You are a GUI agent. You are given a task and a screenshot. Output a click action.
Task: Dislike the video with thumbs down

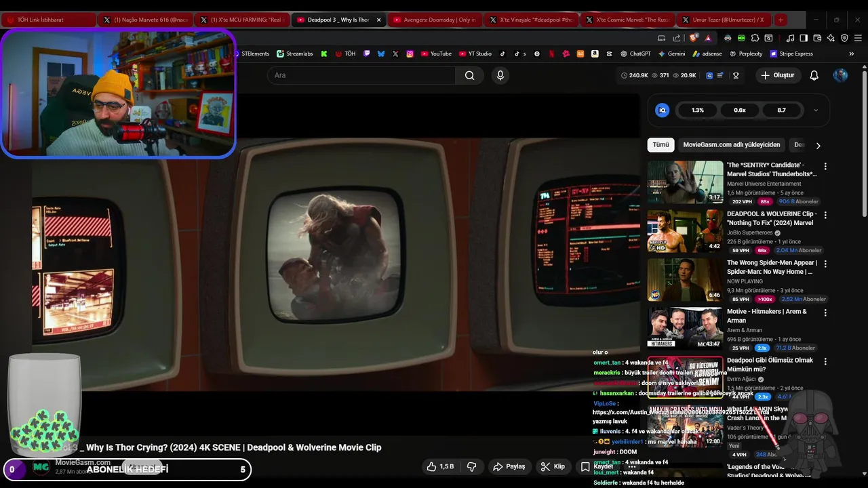[x=472, y=466]
